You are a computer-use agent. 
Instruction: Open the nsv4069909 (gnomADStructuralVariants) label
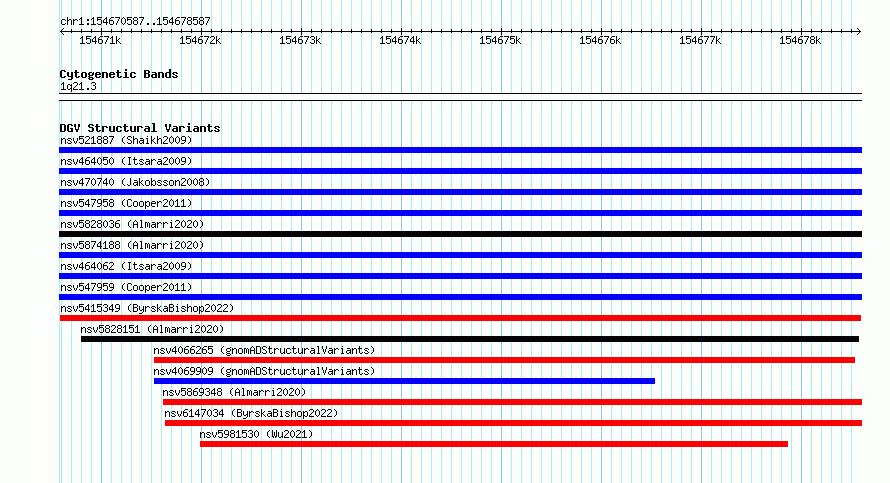coord(264,371)
